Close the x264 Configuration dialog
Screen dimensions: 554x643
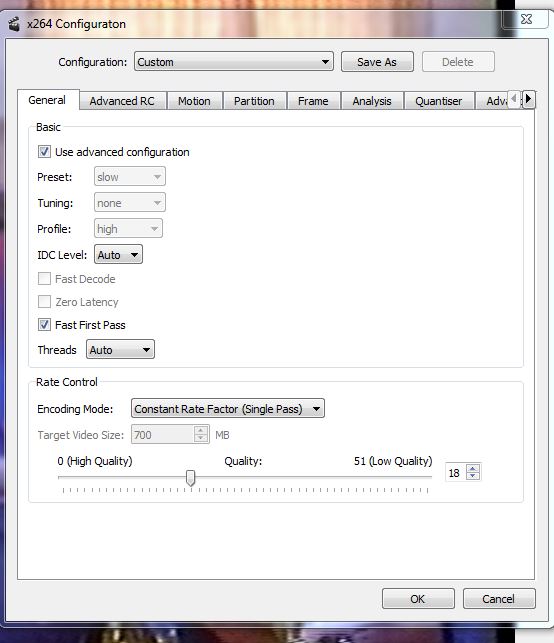pyautogui.click(x=526, y=19)
